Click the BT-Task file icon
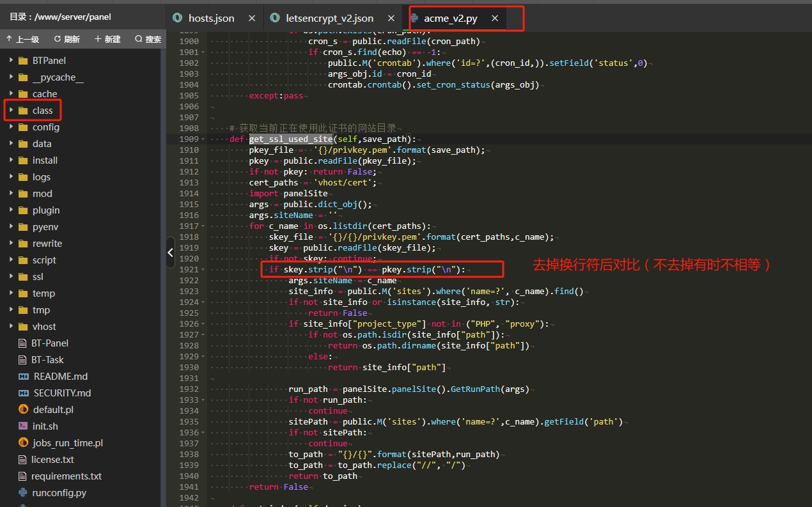The image size is (812, 507). [x=23, y=360]
